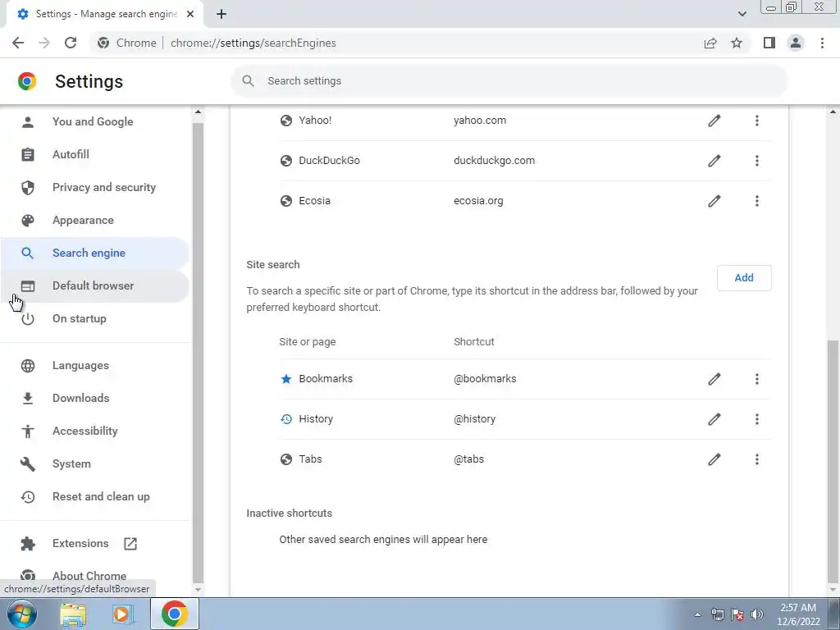Screen dimensions: 840x630
Task: Edit the Tabs site search shortcut
Action: (714, 459)
